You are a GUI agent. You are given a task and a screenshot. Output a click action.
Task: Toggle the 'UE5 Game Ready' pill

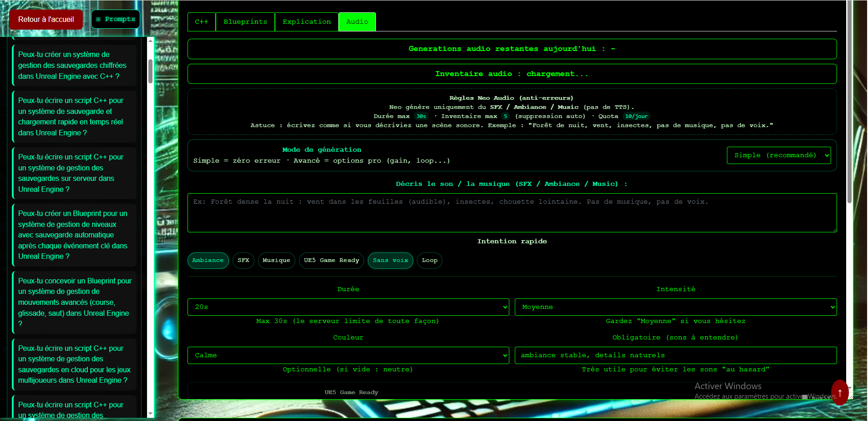(331, 260)
